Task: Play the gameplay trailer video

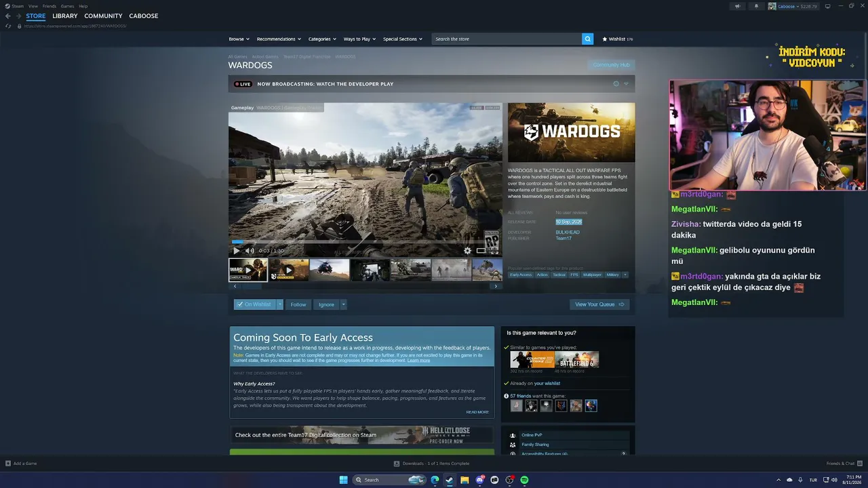Action: [x=237, y=251]
